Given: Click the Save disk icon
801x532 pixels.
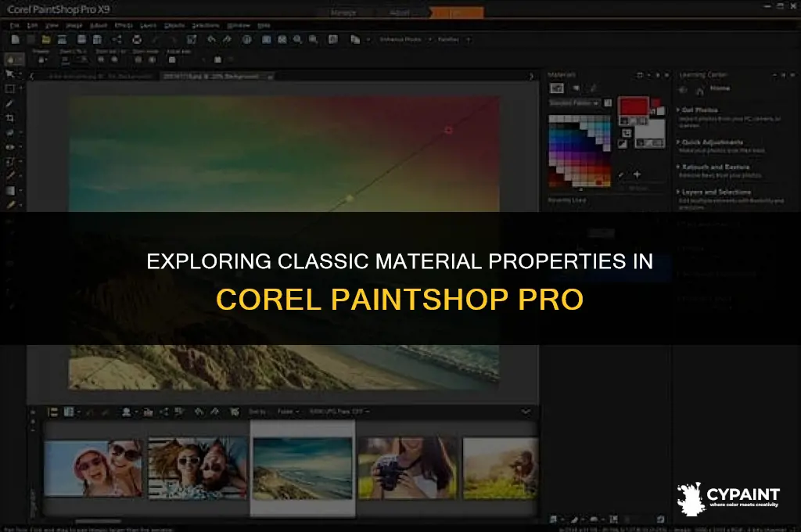Looking at the screenshot, I should tap(81, 39).
